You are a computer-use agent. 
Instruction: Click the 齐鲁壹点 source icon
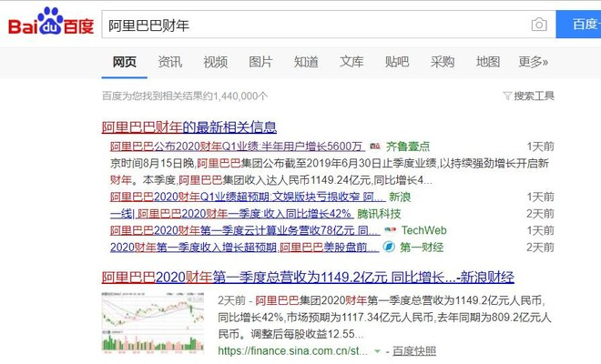point(375,146)
